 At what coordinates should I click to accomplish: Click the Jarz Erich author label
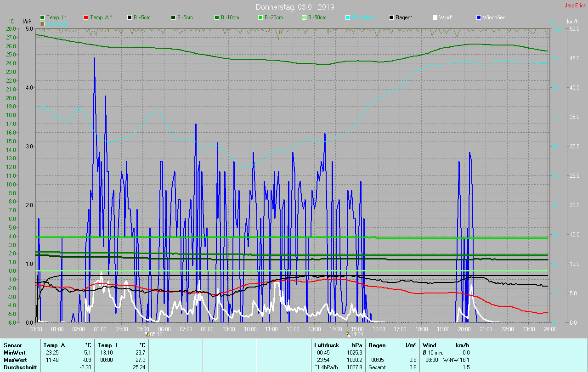coord(575,6)
